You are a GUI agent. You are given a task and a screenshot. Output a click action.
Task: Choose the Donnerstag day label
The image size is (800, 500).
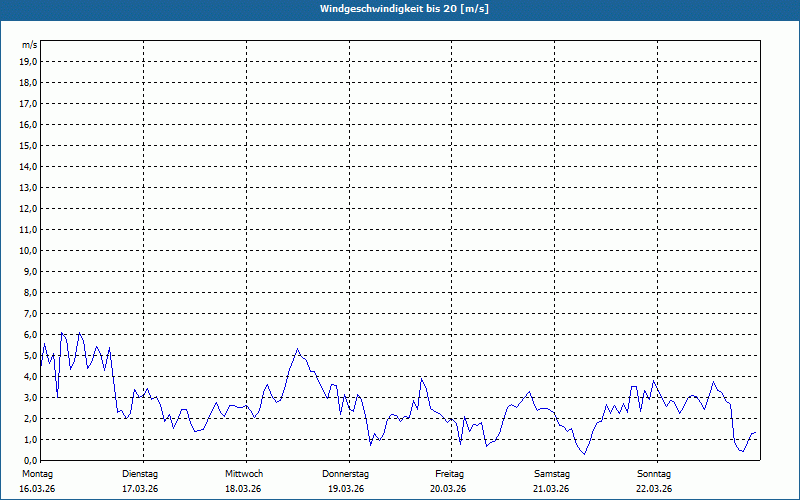click(346, 473)
